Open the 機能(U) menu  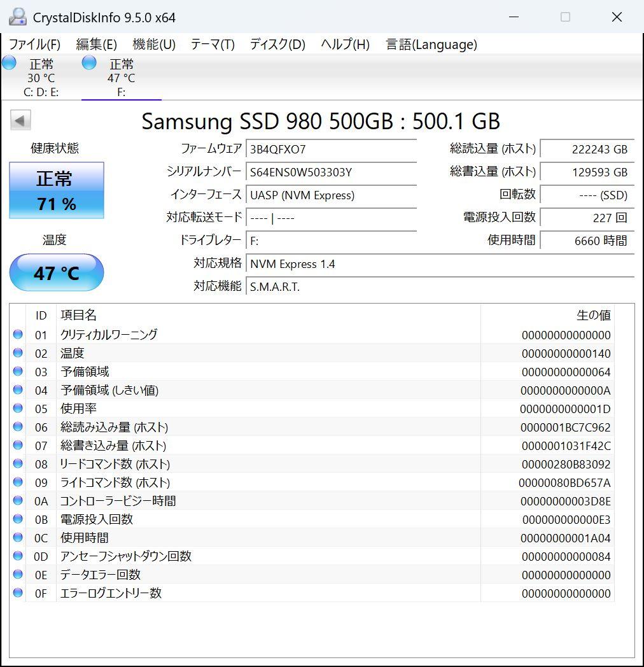point(154,45)
